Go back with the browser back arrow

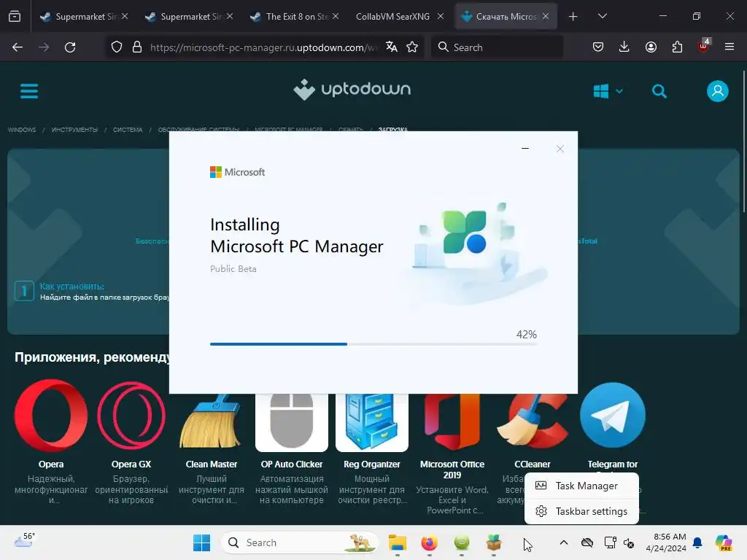[x=18, y=47]
